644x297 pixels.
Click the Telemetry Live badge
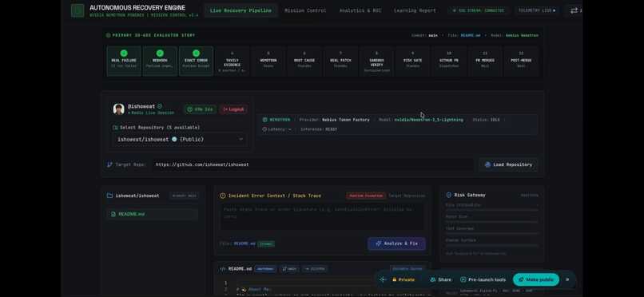536,10
